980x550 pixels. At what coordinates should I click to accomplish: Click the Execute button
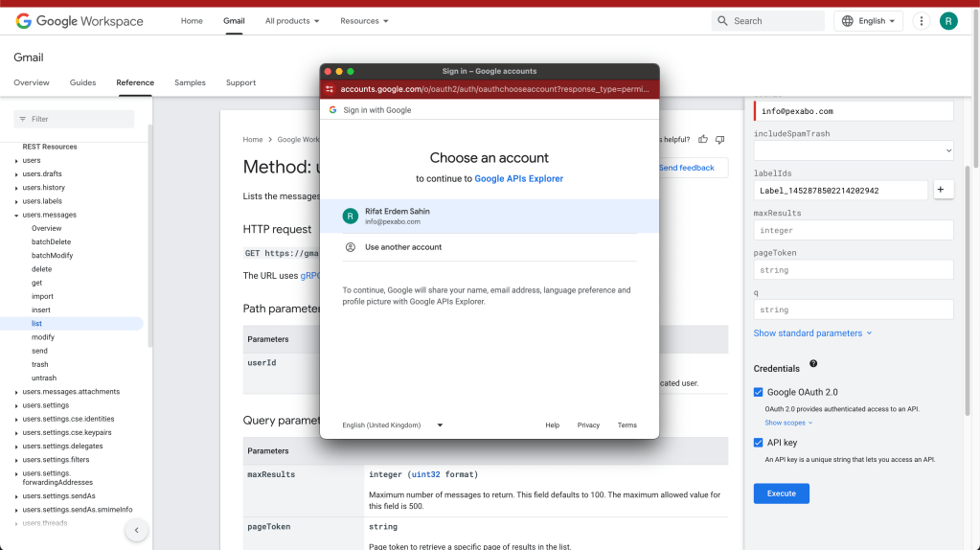(782, 493)
